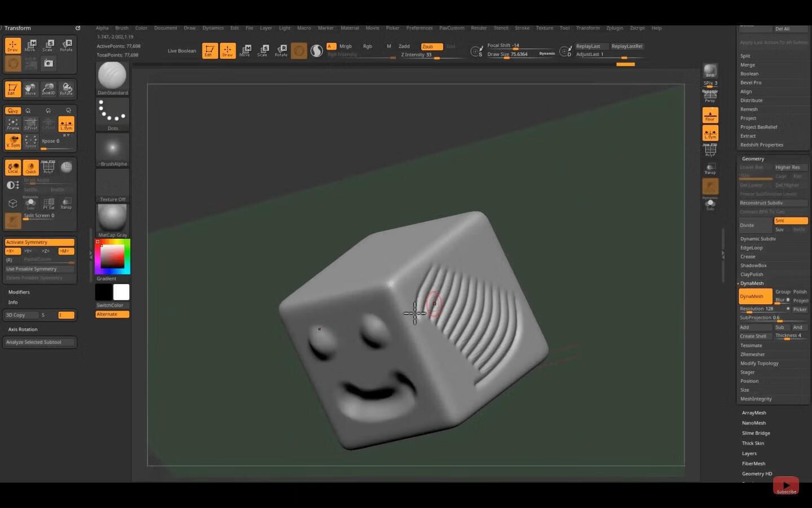Open the Stroke menu
812x508 pixels.
pyautogui.click(x=522, y=28)
